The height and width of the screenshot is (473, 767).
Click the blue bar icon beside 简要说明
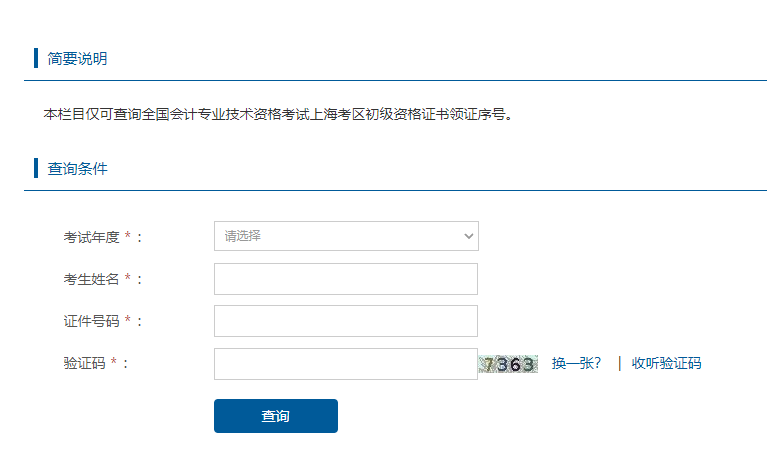point(36,58)
